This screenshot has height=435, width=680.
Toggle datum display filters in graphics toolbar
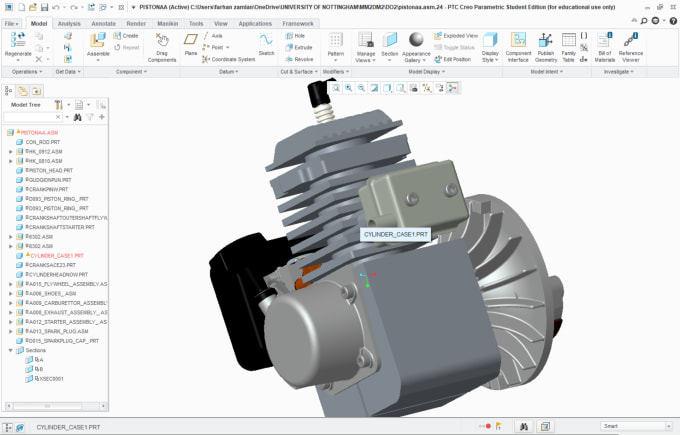(427, 88)
